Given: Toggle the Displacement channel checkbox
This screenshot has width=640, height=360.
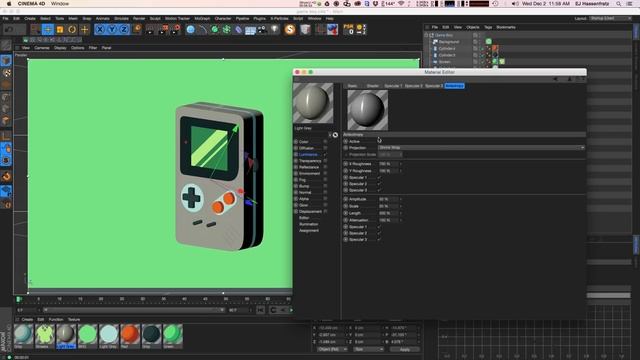Looking at the screenshot, I should point(325,211).
